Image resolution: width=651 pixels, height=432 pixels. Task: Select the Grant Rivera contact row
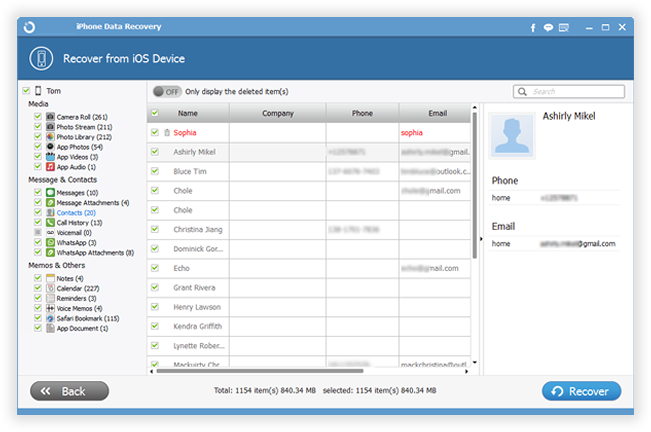(x=309, y=288)
